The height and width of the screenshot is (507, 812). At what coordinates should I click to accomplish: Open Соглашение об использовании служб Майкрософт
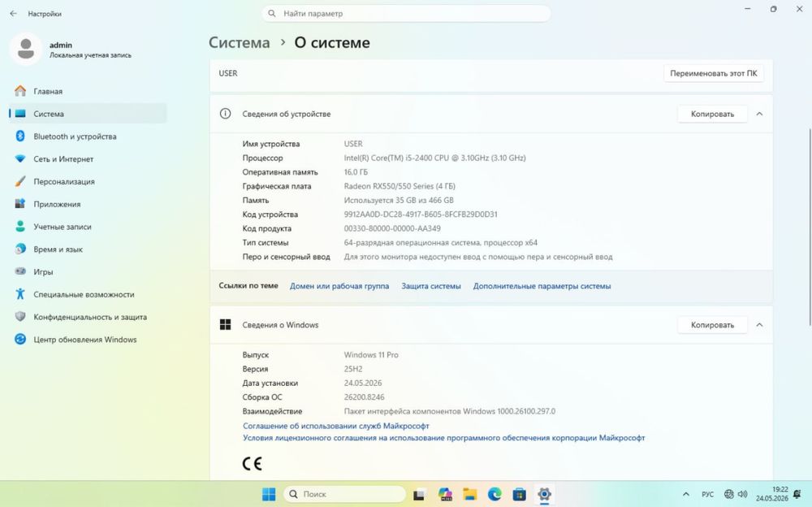pyautogui.click(x=336, y=426)
